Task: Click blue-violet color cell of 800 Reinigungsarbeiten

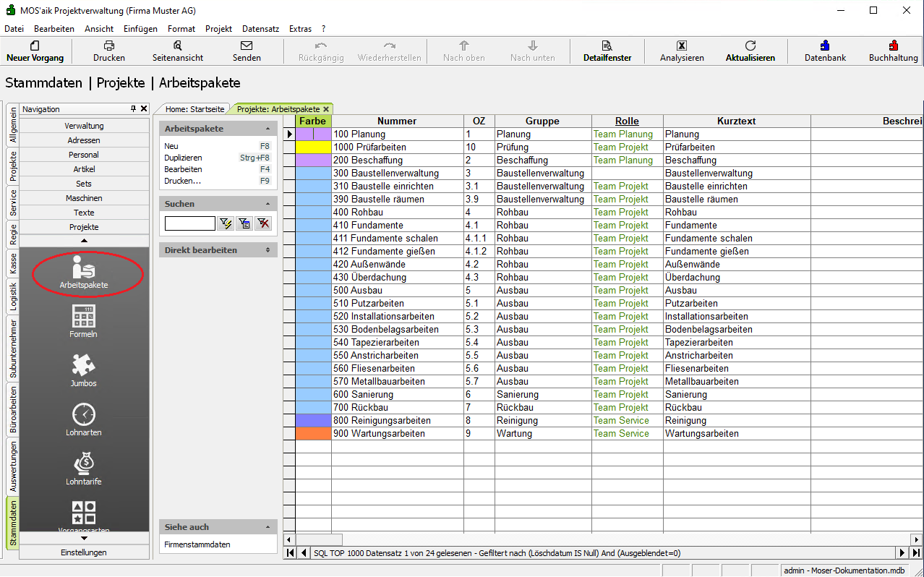Action: pyautogui.click(x=313, y=420)
